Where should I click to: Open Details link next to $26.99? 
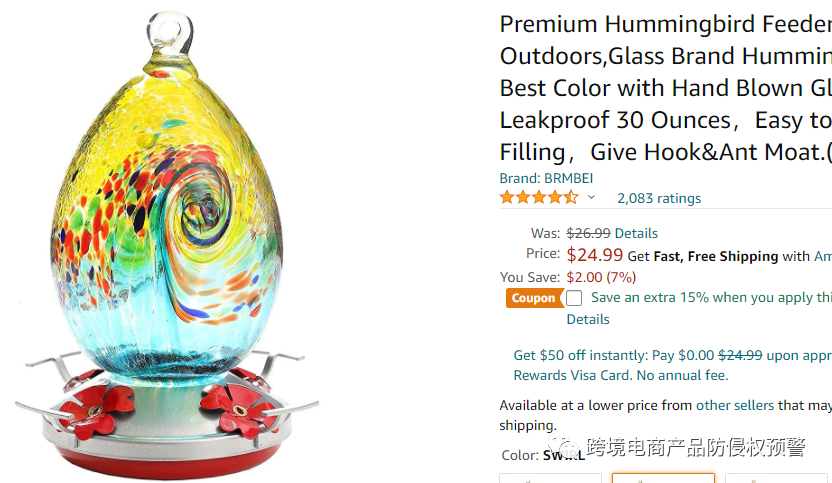tap(636, 234)
